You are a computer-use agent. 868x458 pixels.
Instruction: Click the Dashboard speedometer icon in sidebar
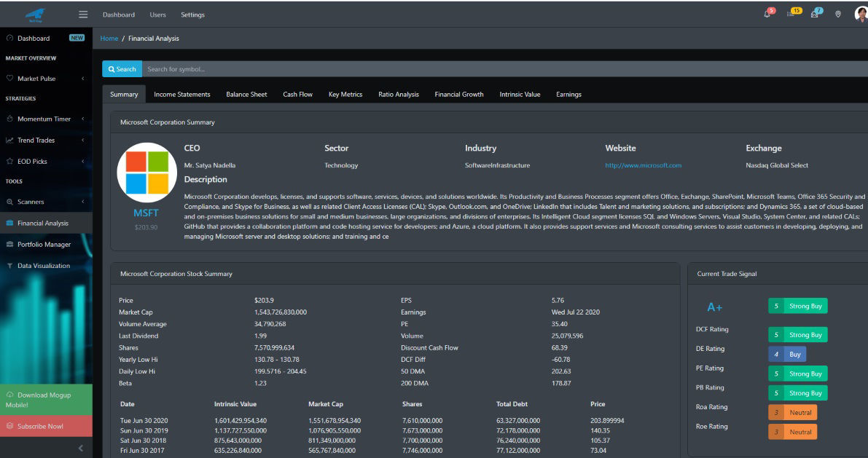(9, 38)
